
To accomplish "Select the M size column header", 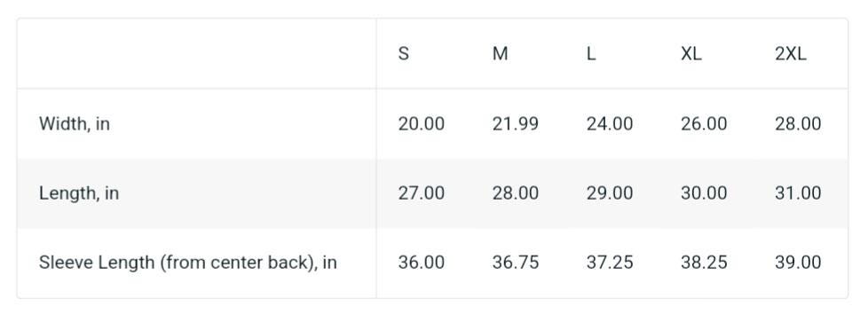I will (500, 53).
